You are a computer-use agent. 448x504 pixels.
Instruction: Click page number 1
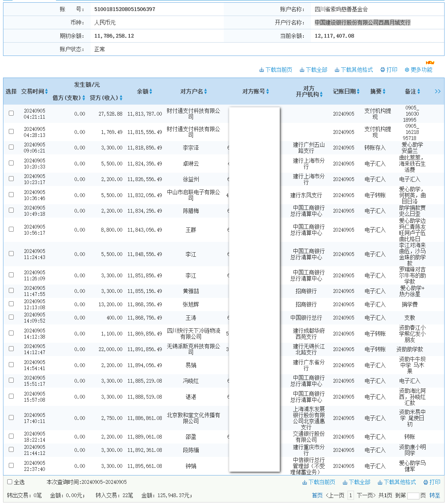351,495
